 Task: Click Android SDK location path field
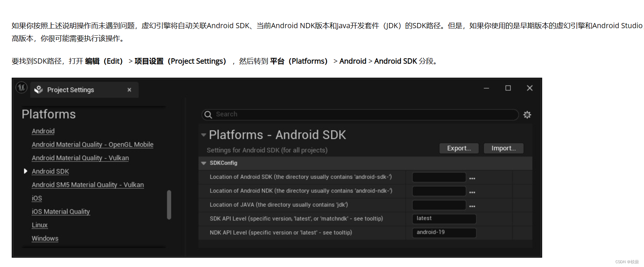pos(439,177)
